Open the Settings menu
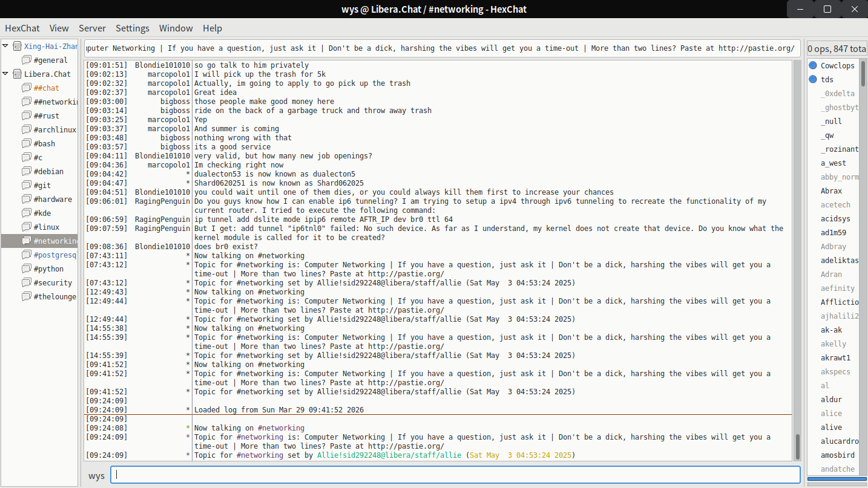 click(133, 28)
